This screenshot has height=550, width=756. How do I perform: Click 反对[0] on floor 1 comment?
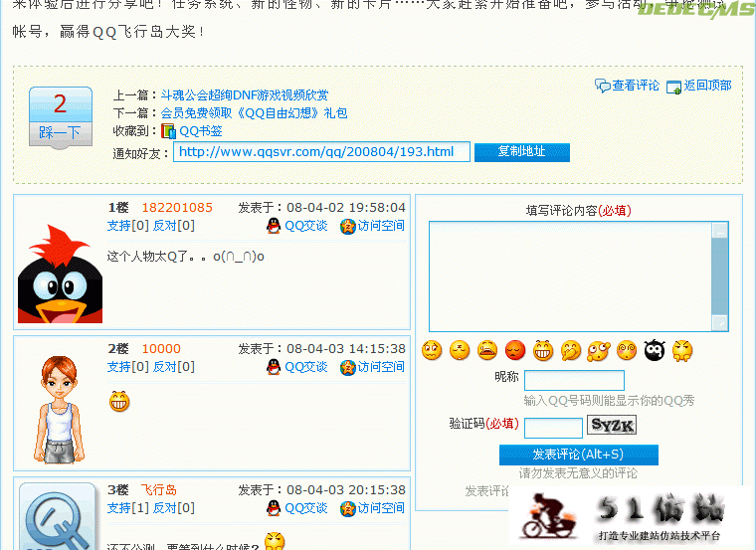pyautogui.click(x=173, y=226)
